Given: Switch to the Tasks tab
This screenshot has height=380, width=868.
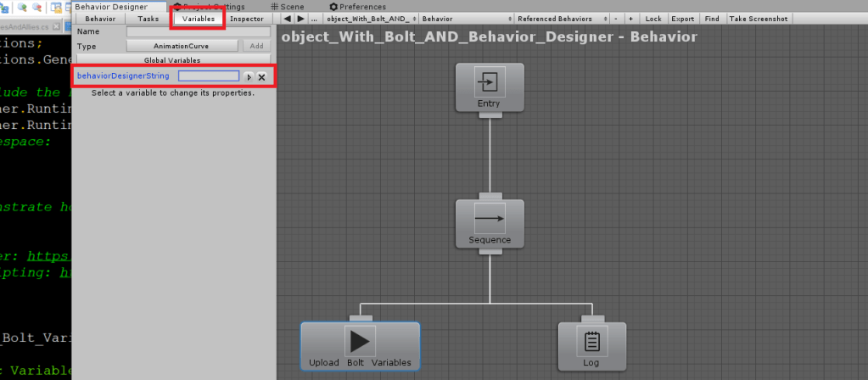Looking at the screenshot, I should pyautogui.click(x=148, y=19).
